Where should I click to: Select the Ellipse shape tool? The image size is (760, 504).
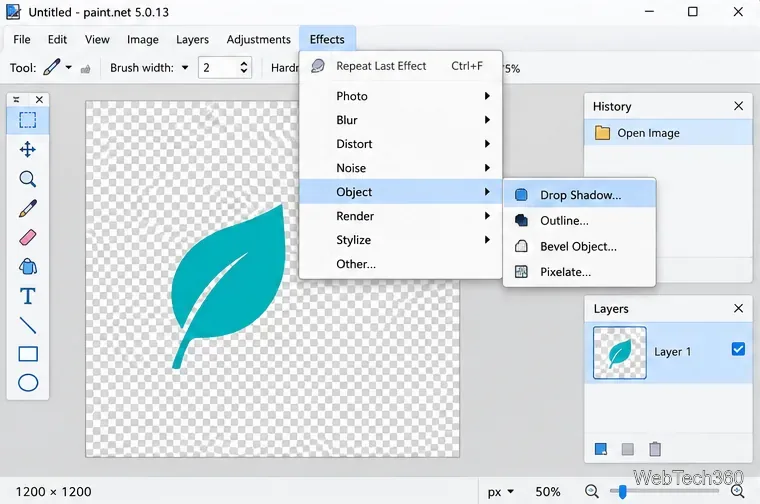(28, 383)
